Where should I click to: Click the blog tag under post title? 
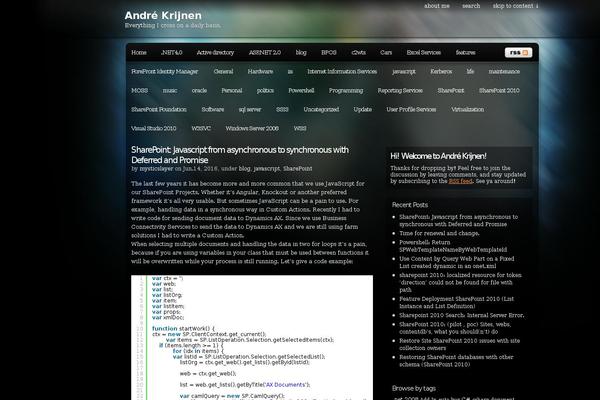click(x=244, y=168)
